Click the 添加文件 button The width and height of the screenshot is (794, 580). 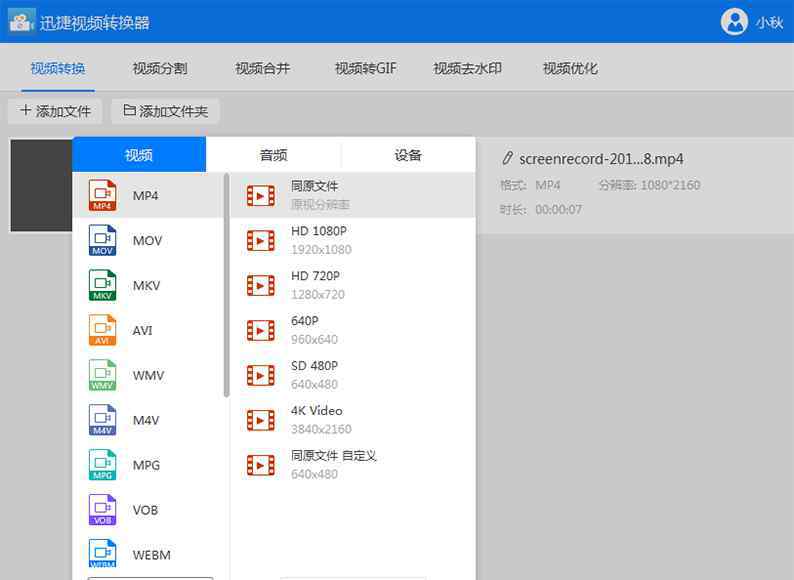[55, 111]
